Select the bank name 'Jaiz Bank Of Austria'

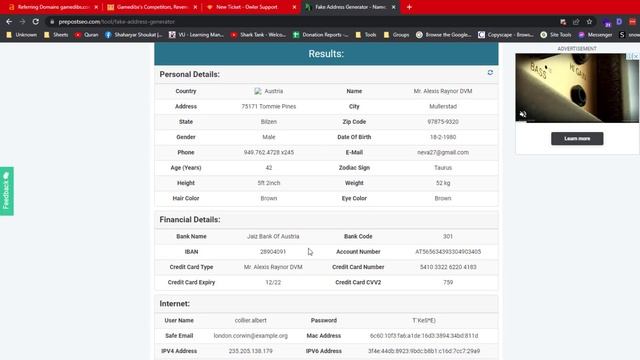273,236
